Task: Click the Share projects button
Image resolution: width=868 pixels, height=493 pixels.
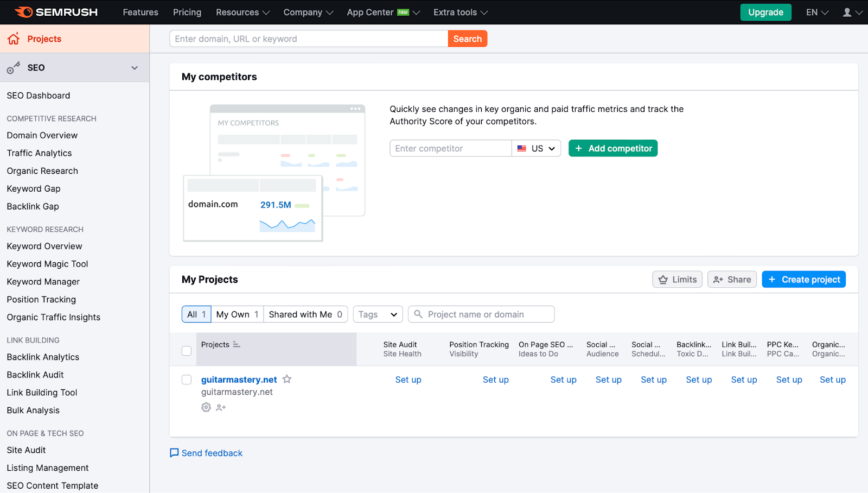Action: [x=732, y=279]
